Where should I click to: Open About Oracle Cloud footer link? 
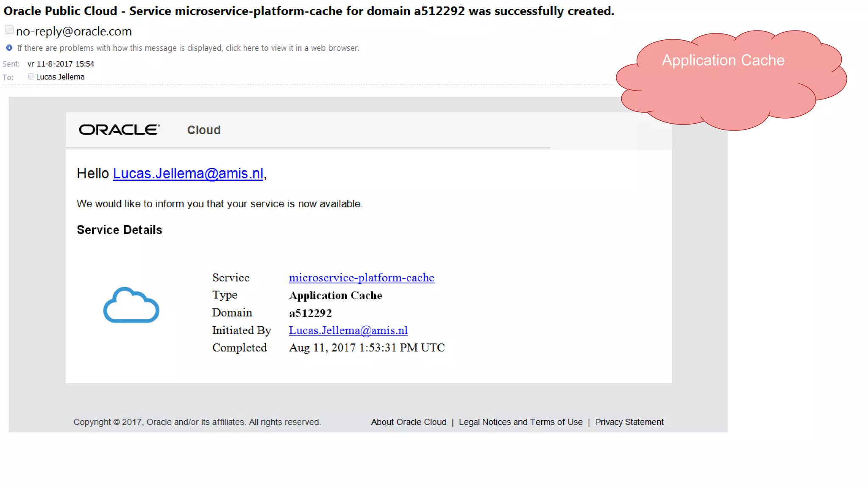[409, 422]
